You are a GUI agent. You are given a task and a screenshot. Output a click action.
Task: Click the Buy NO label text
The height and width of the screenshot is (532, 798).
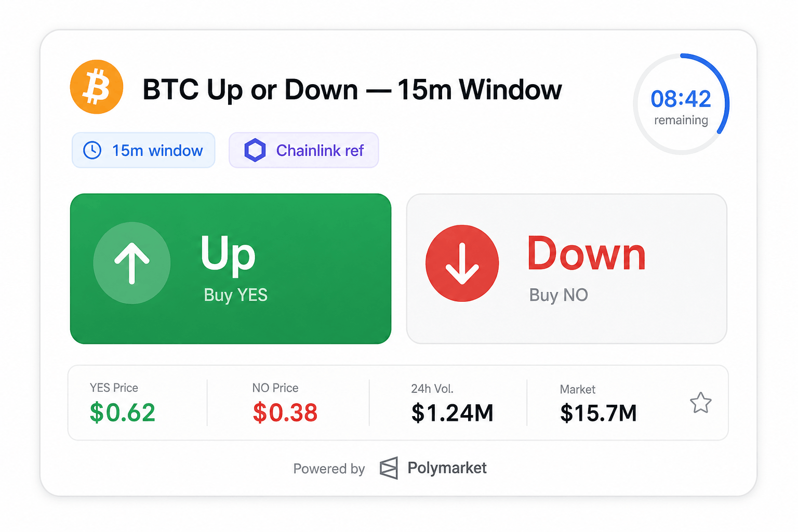(x=558, y=295)
